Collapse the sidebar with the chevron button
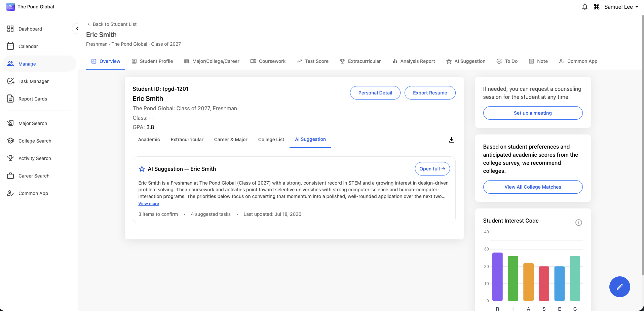Screen dimensions: 644x311 pyautogui.click(x=77, y=29)
